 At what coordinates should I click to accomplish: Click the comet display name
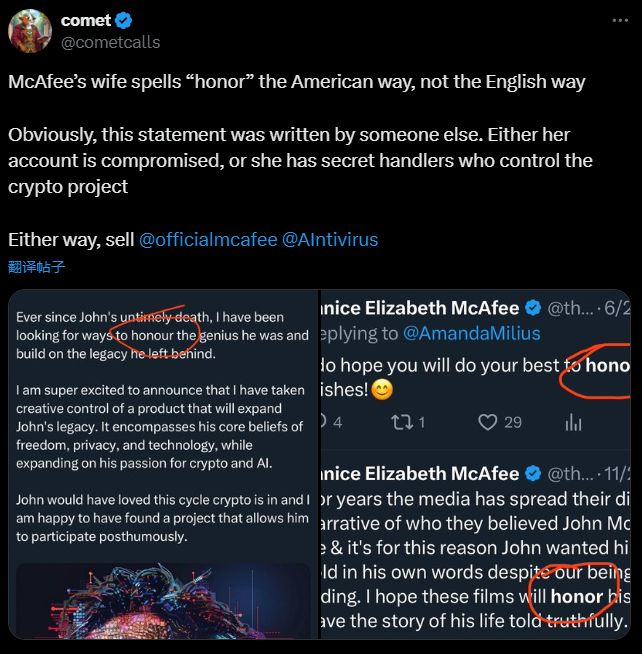pos(86,21)
